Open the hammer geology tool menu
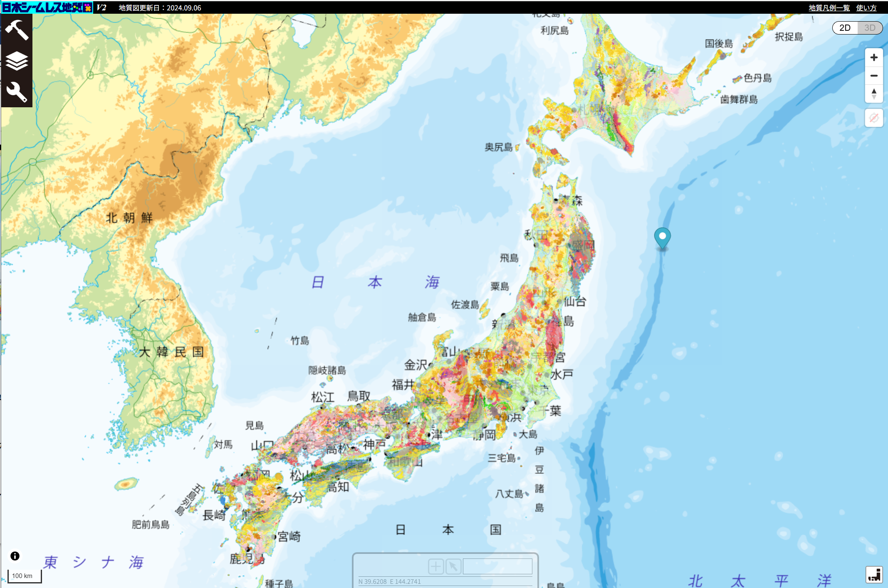The width and height of the screenshot is (888, 588). tap(17, 30)
